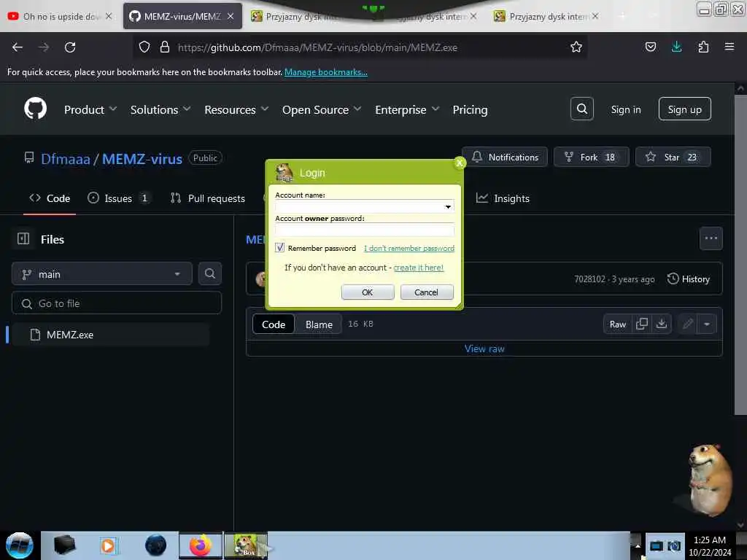
Task: Open the three-dot file options menu
Action: 711,238
